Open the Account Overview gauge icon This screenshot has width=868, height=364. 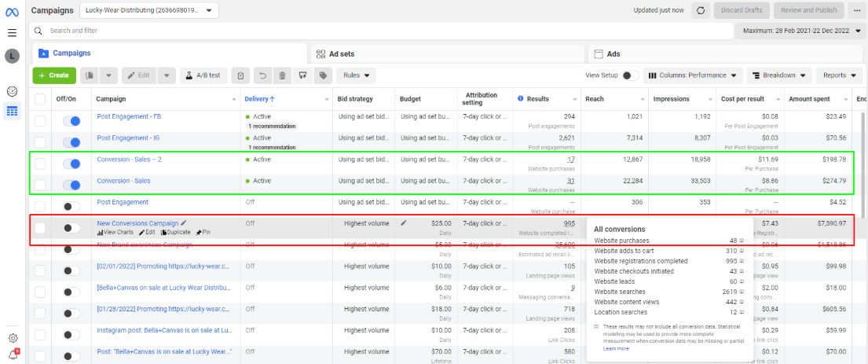(12, 91)
